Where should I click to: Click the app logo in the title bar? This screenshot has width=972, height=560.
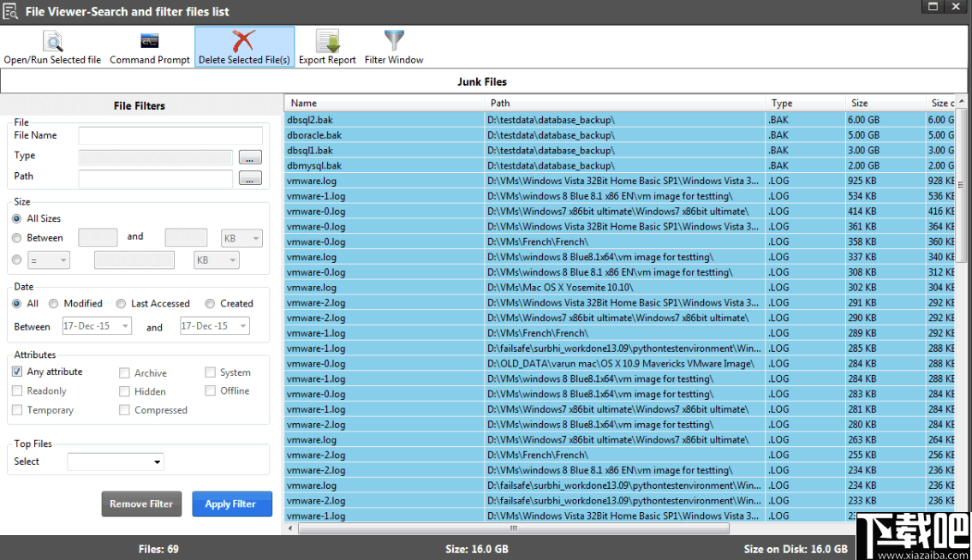11,10
